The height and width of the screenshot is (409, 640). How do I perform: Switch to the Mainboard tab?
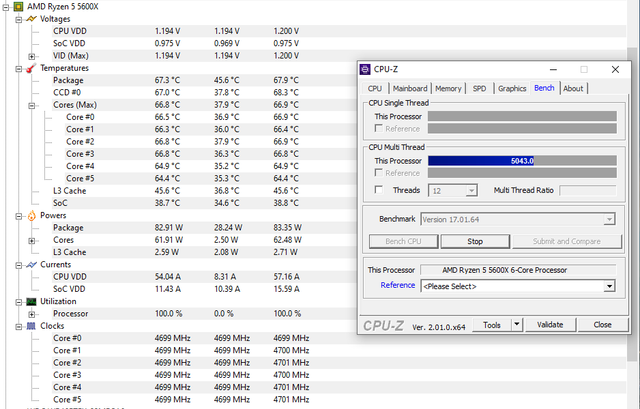click(410, 89)
